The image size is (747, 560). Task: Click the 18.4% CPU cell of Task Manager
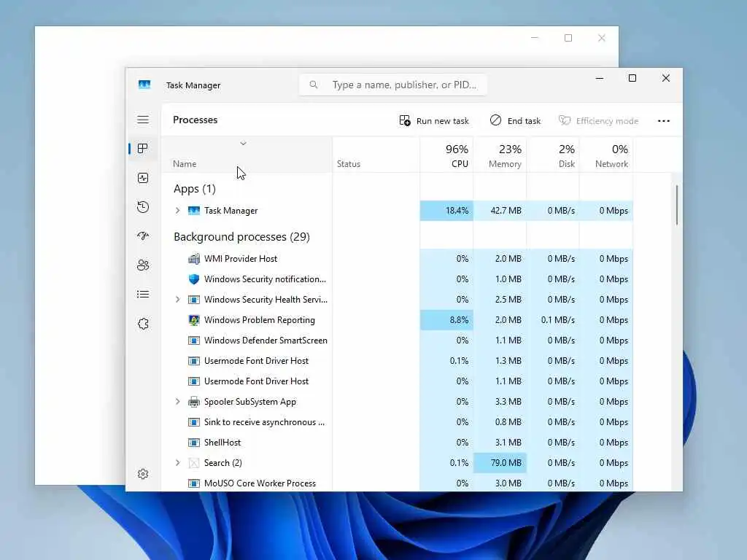tap(446, 211)
